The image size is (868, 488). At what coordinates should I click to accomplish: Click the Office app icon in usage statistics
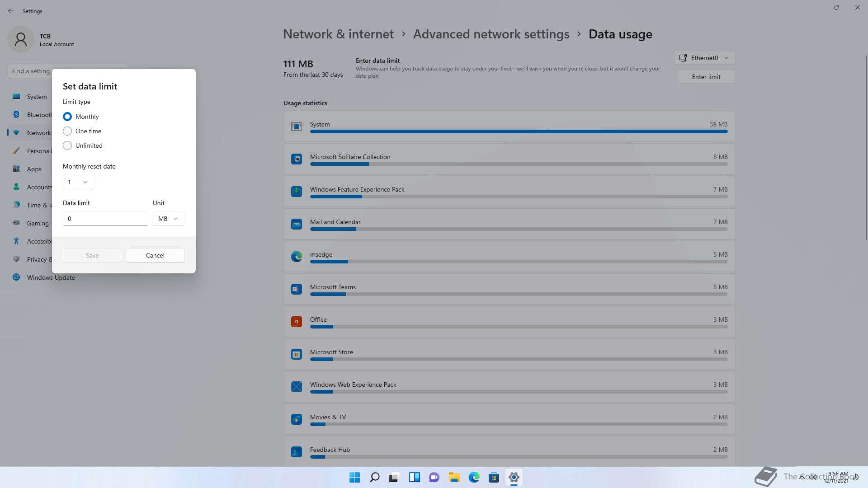(297, 322)
